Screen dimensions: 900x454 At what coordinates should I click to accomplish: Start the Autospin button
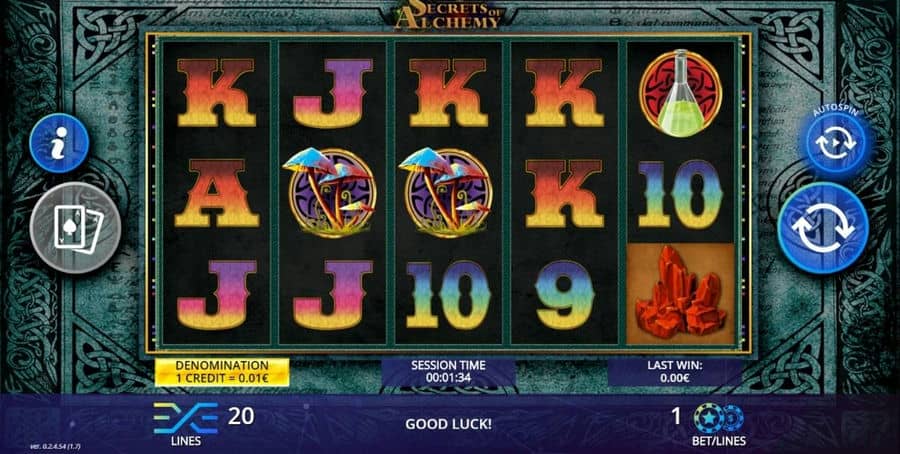click(835, 144)
